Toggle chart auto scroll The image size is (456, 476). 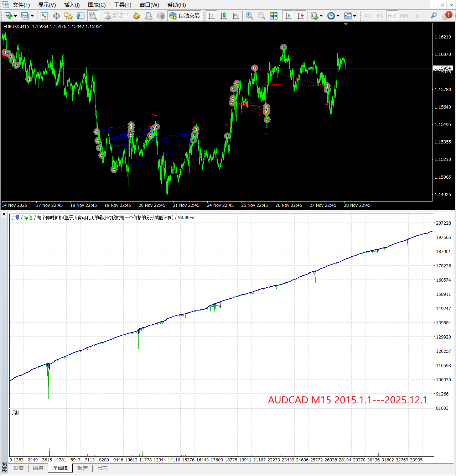pos(288,16)
